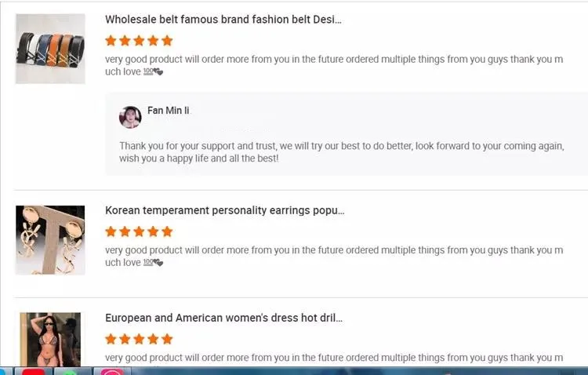Click the first star of the earrings review
The image size is (588, 375).
[x=111, y=231]
